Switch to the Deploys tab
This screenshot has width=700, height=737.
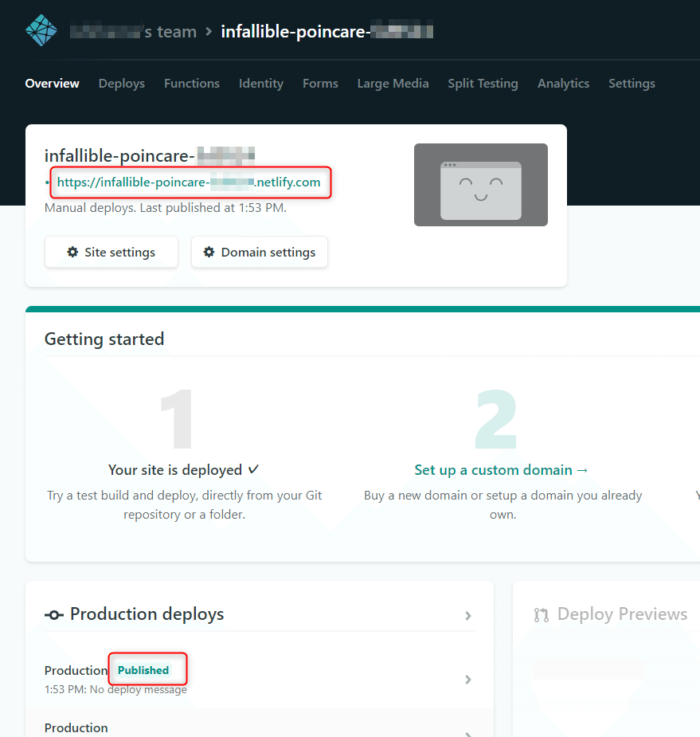click(x=122, y=84)
